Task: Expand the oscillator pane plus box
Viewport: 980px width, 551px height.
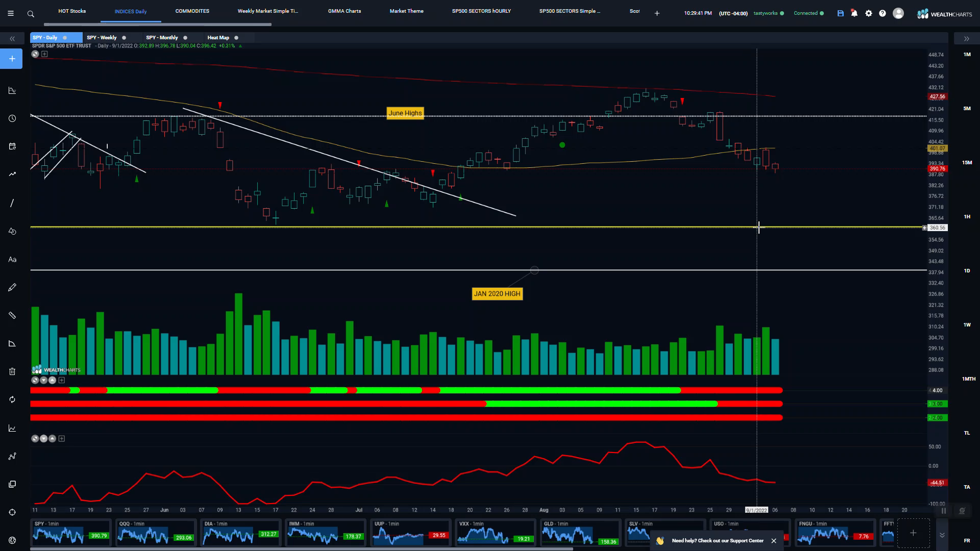Action: click(62, 438)
